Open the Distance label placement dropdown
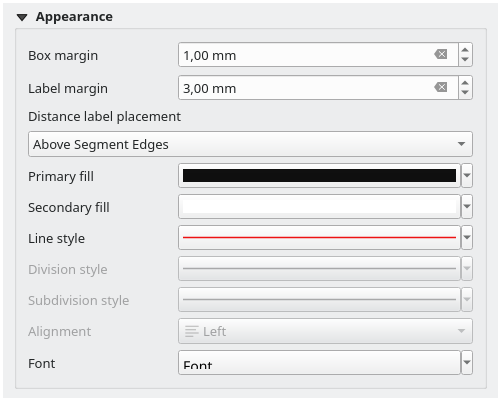 tap(250, 144)
